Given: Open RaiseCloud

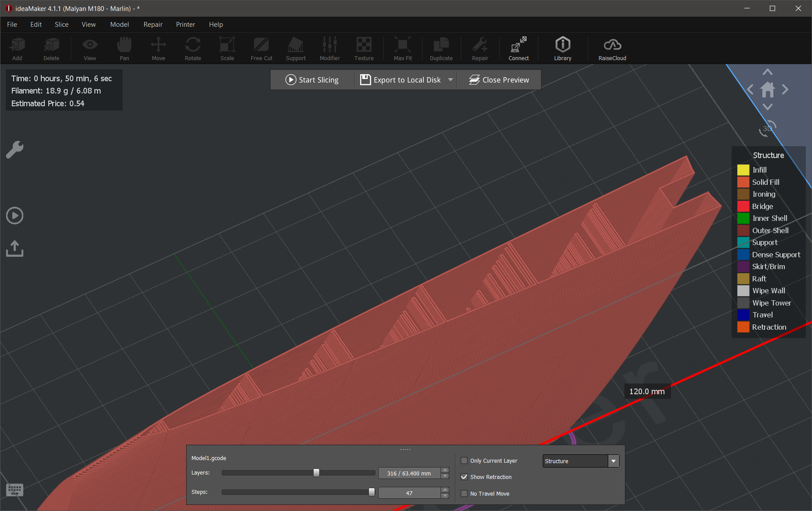Looking at the screenshot, I should [612, 48].
